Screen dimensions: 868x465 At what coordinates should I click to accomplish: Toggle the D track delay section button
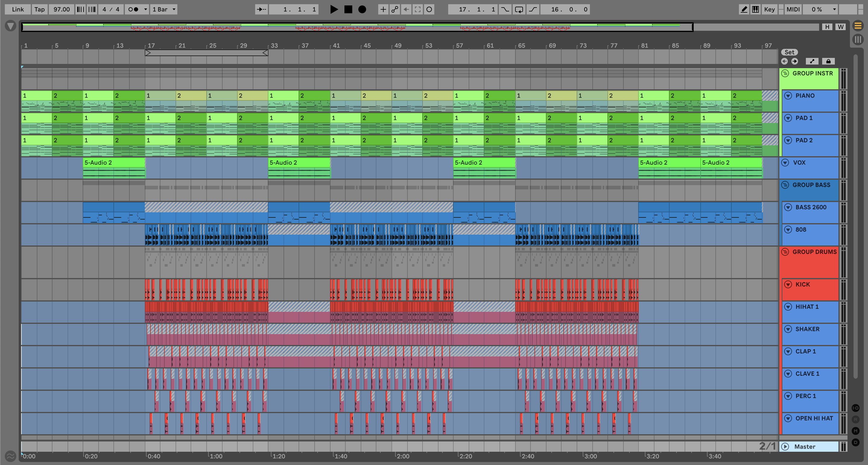tap(856, 442)
